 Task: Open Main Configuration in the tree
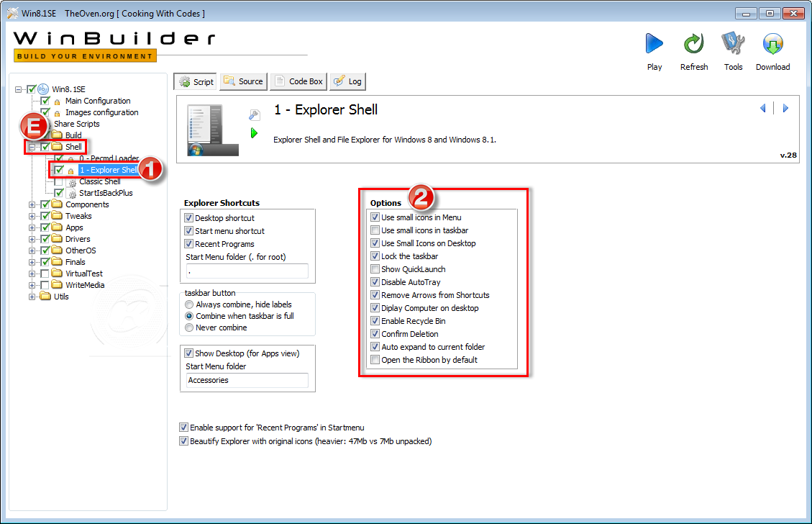98,101
